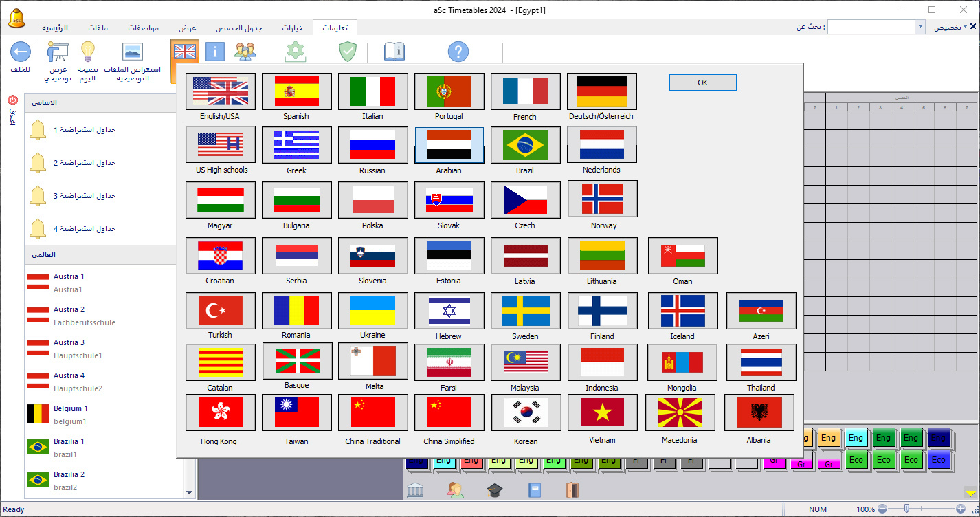The width and height of the screenshot is (980, 517).
Task: Click the back arrow icon labeled للخلف
Action: tap(21, 52)
